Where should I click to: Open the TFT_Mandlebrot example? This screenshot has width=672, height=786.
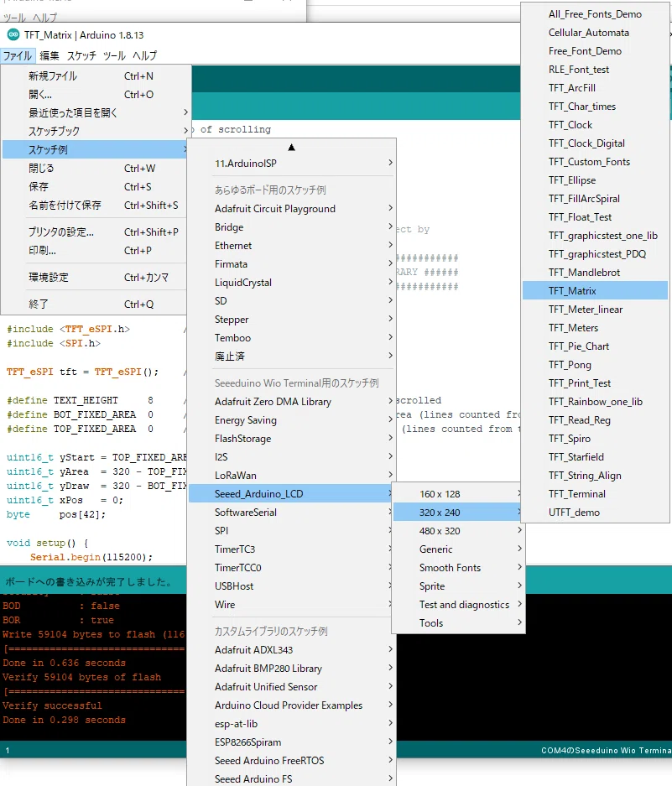[x=596, y=272]
